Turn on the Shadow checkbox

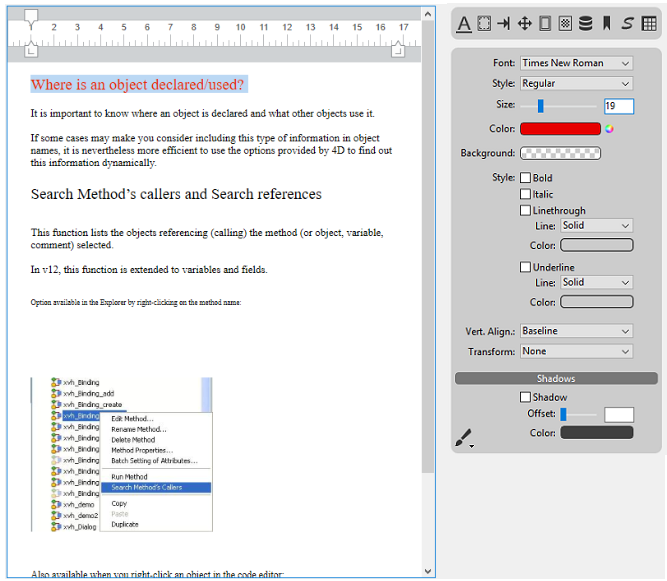pyautogui.click(x=525, y=397)
